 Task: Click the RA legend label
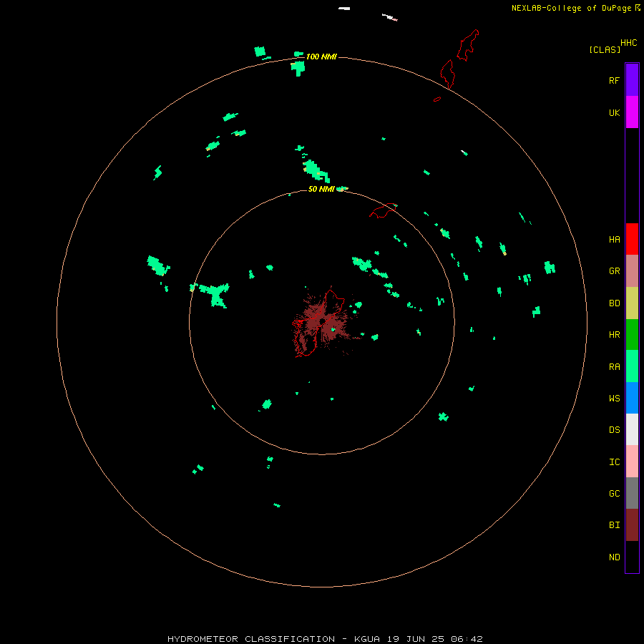(614, 366)
